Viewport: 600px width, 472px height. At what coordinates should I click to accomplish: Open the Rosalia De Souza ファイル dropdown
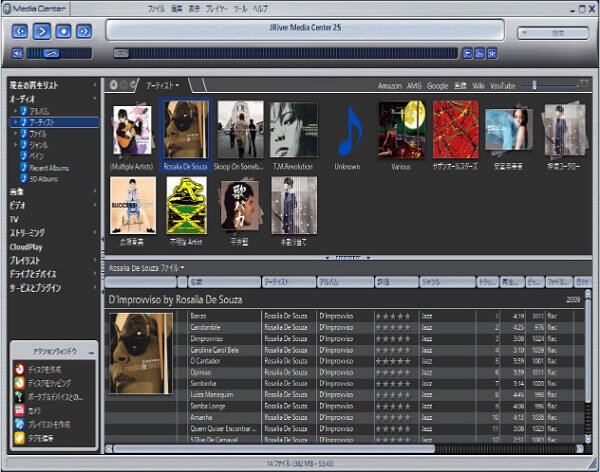click(x=147, y=268)
